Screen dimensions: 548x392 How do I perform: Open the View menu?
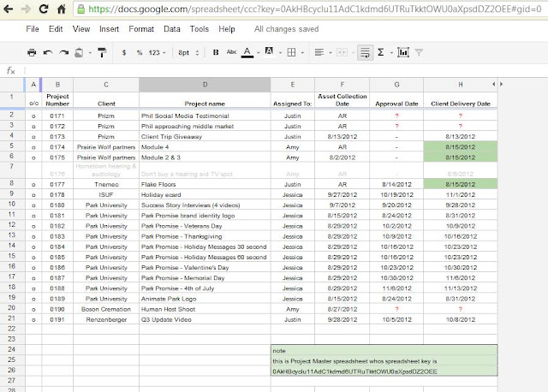81,29
